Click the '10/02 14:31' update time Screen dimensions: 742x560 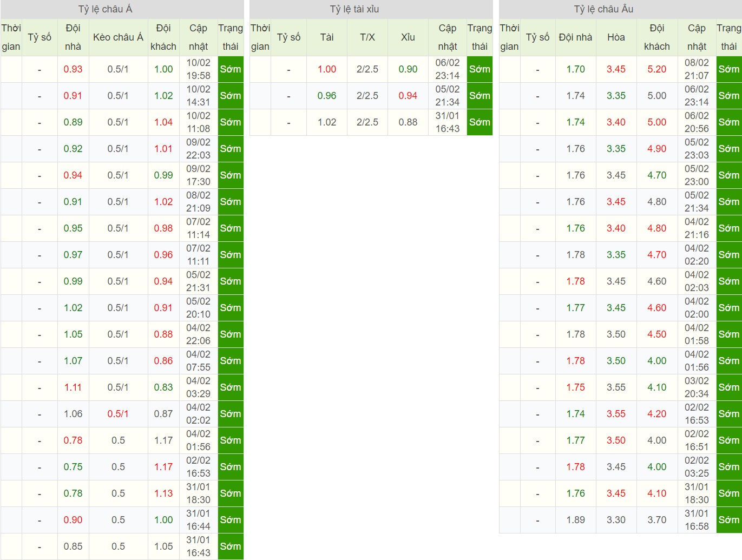click(198, 96)
